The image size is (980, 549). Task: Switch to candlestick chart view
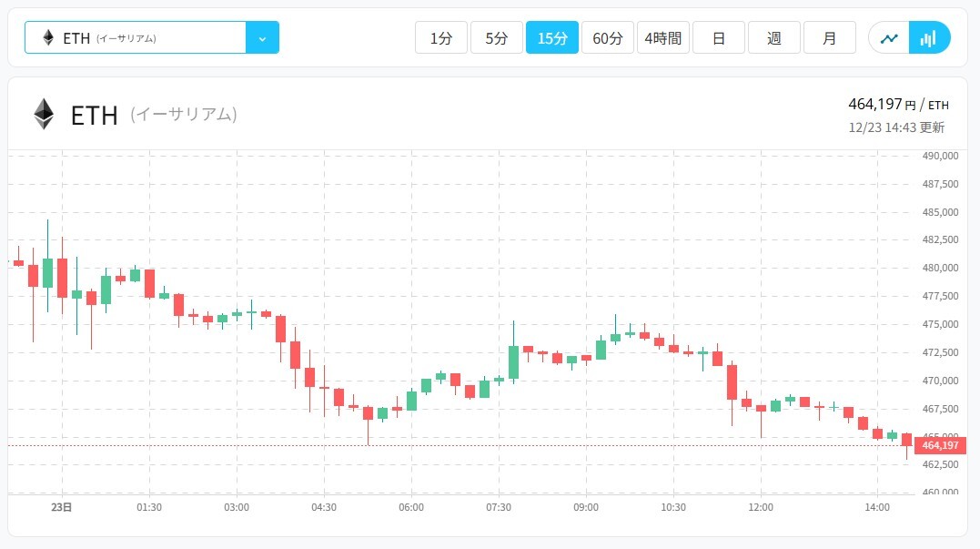click(929, 38)
